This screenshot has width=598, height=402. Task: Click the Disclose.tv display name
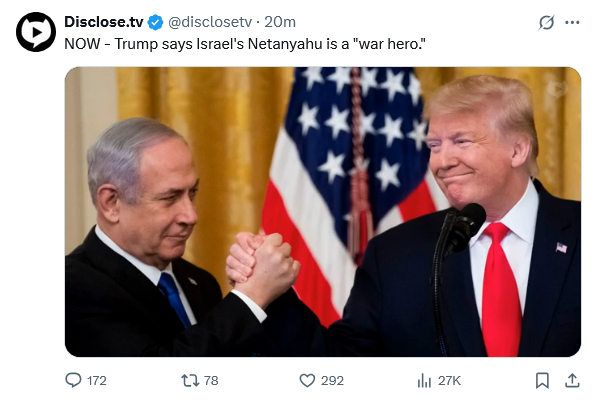104,22
